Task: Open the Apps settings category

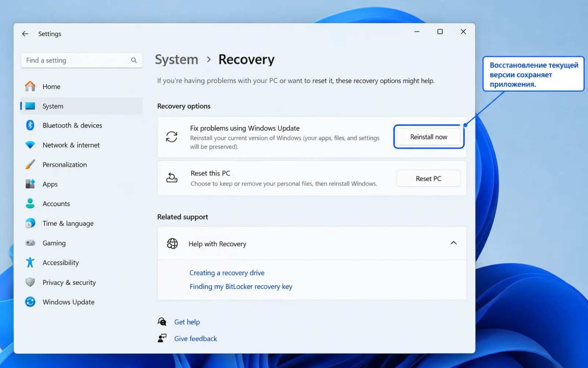Action: click(x=82, y=184)
